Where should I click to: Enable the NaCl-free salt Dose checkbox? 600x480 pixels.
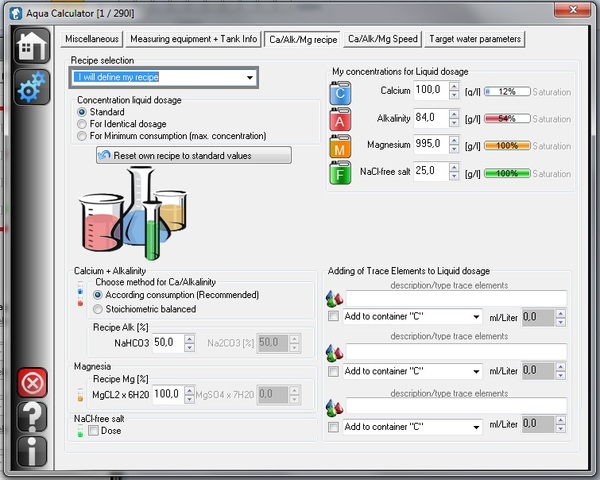click(x=93, y=432)
